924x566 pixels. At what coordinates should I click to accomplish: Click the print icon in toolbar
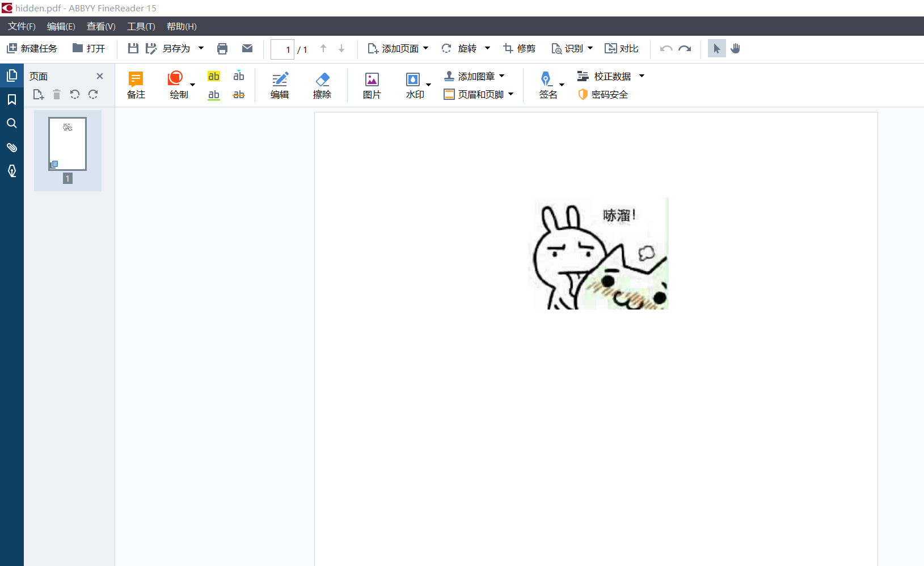point(222,49)
